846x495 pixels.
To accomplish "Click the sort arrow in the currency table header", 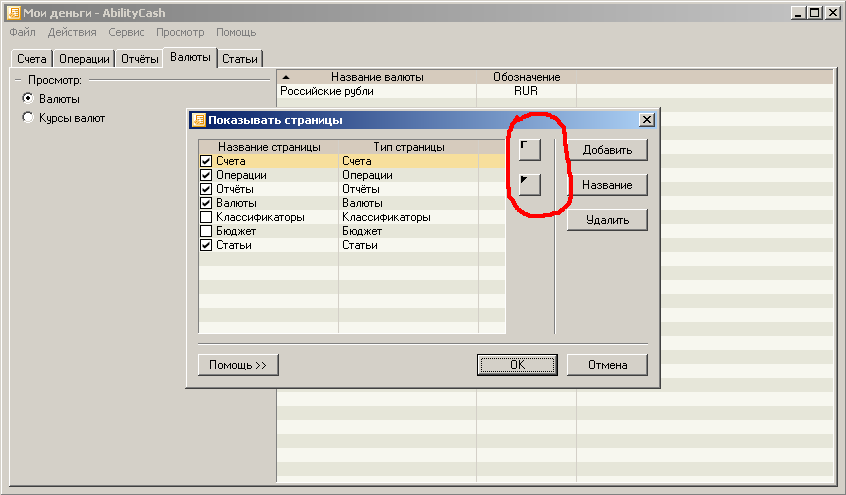I will tap(285, 77).
